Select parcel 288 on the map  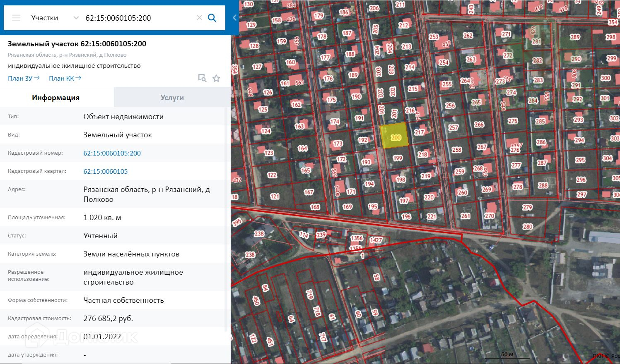tap(543, 185)
